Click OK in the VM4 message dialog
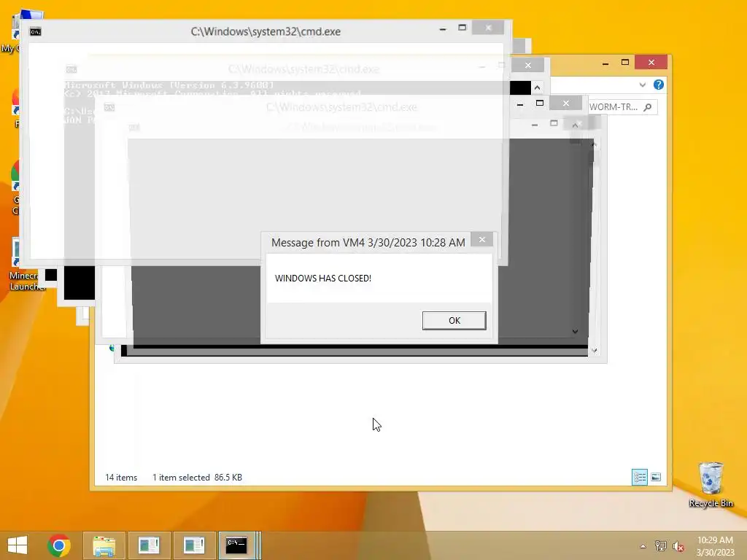 454,321
